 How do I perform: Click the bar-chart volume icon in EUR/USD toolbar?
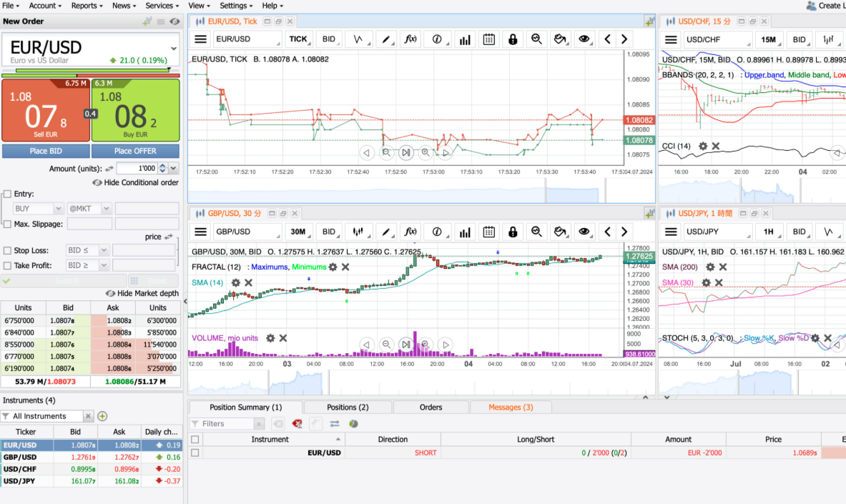(x=465, y=39)
